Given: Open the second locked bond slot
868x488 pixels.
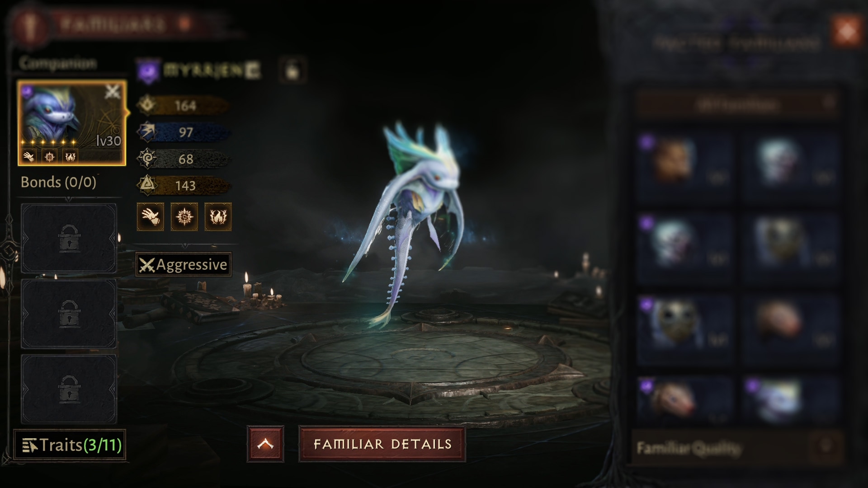Looking at the screenshot, I should [x=69, y=314].
